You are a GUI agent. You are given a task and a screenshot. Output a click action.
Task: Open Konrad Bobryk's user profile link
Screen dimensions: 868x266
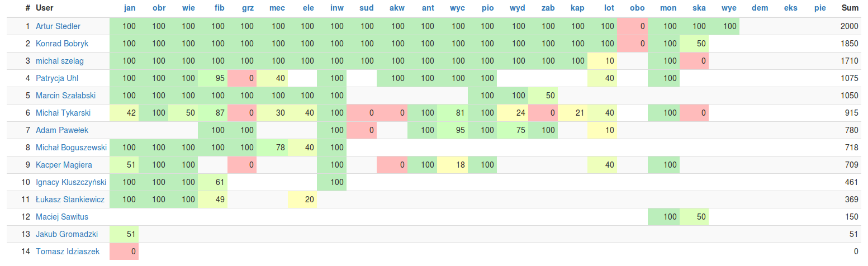pos(62,44)
